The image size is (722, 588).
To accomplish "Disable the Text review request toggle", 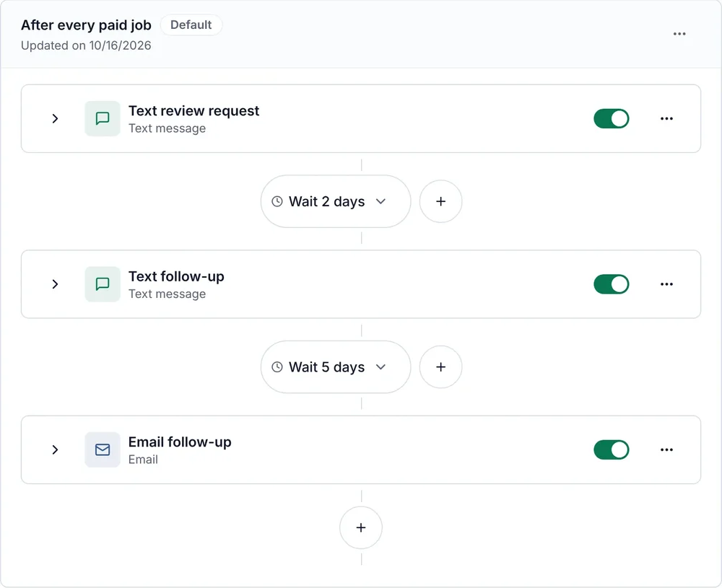I will (x=611, y=119).
